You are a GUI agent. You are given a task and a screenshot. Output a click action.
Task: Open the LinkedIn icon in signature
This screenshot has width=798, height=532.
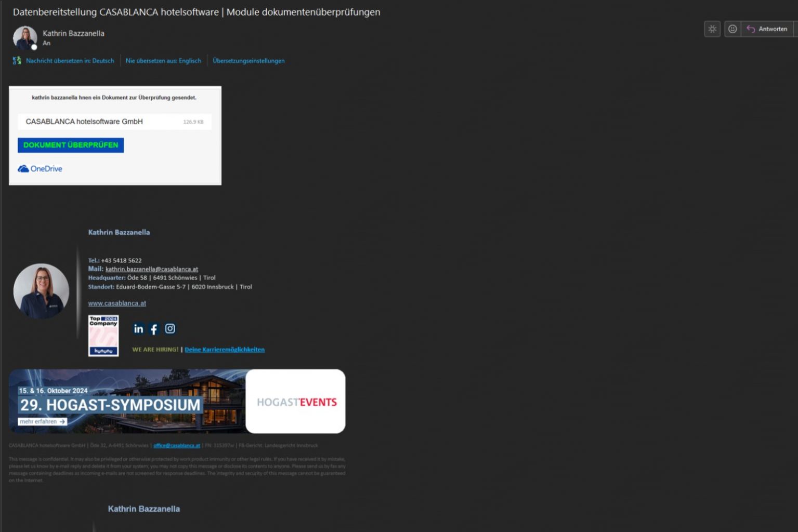tap(138, 329)
